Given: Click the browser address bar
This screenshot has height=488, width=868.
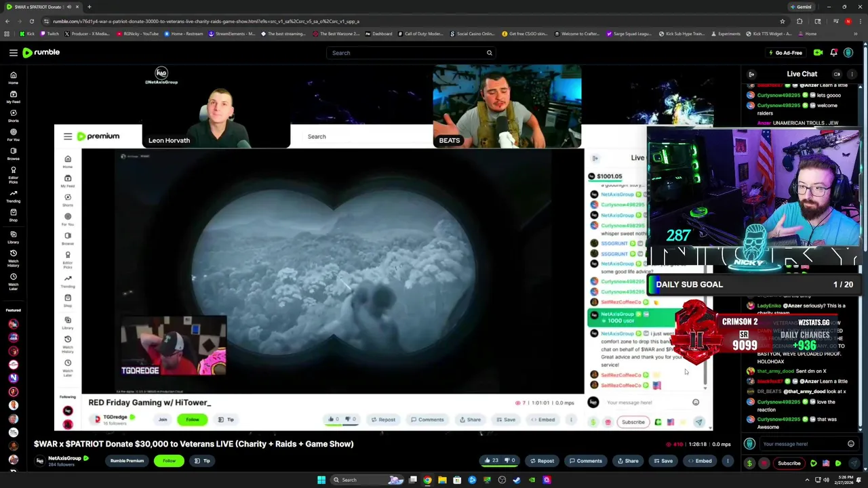Looking at the screenshot, I should pos(407,21).
